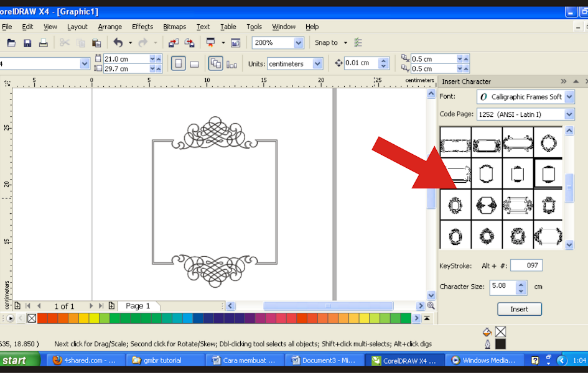
Task: Open the Snap to dropdown
Action: [345, 43]
